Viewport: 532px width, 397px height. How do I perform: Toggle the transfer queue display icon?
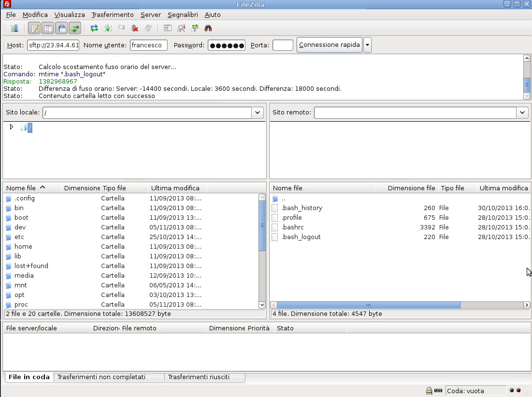pos(75,28)
